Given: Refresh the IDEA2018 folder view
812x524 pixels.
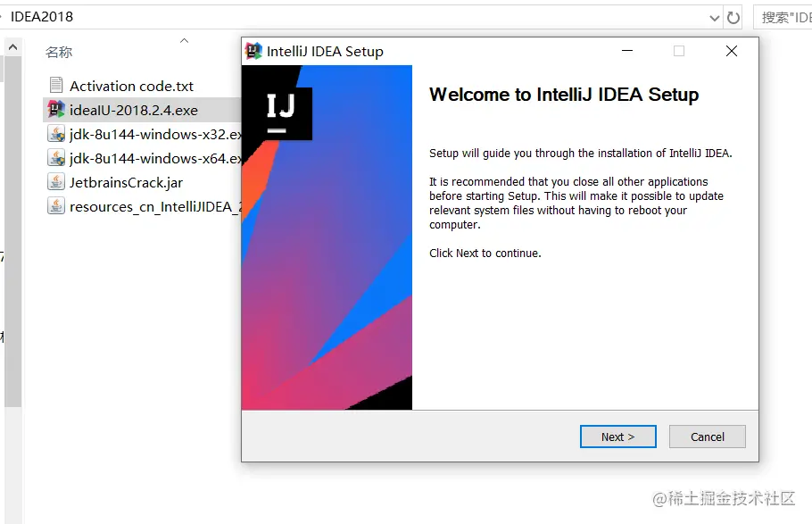Looking at the screenshot, I should pos(733,18).
